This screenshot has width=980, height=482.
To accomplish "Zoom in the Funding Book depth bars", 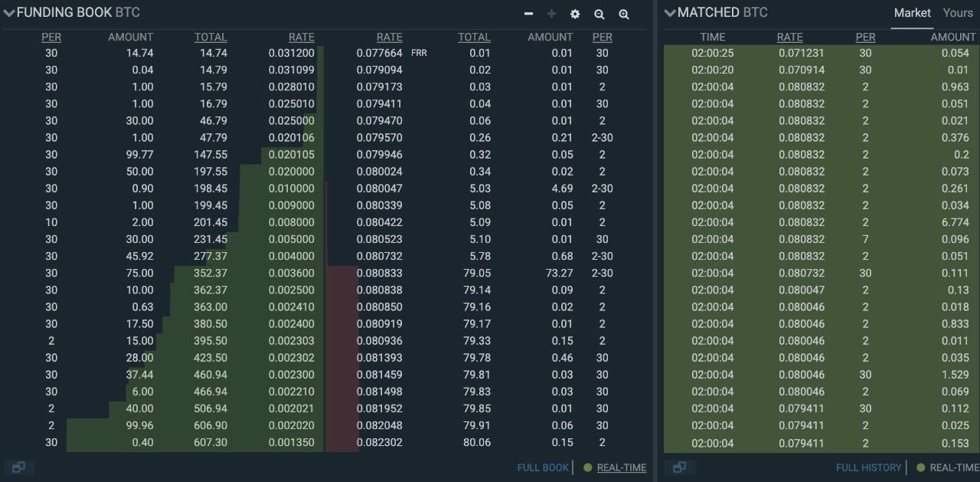I will tap(624, 14).
